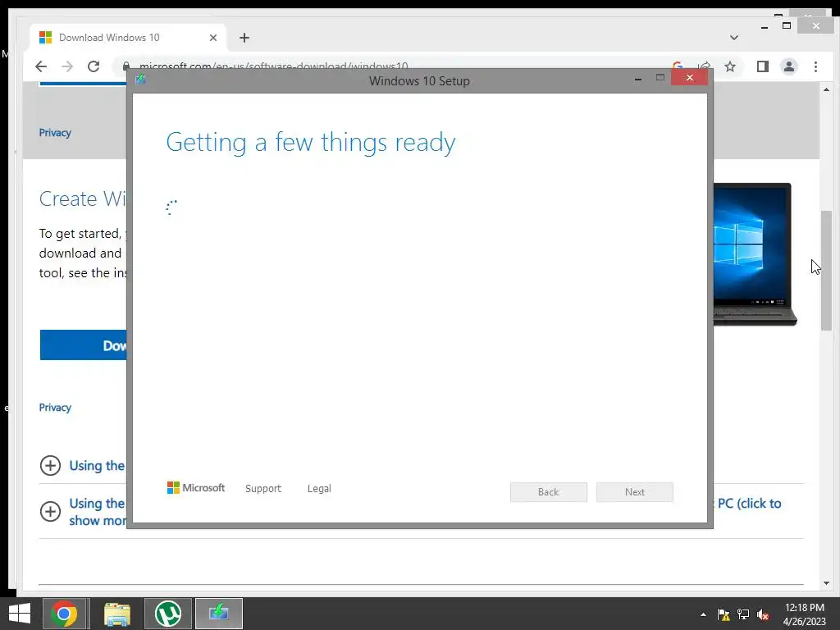The image size is (840, 630).
Task: Open upper Privacy link on webpage
Action: (55, 133)
